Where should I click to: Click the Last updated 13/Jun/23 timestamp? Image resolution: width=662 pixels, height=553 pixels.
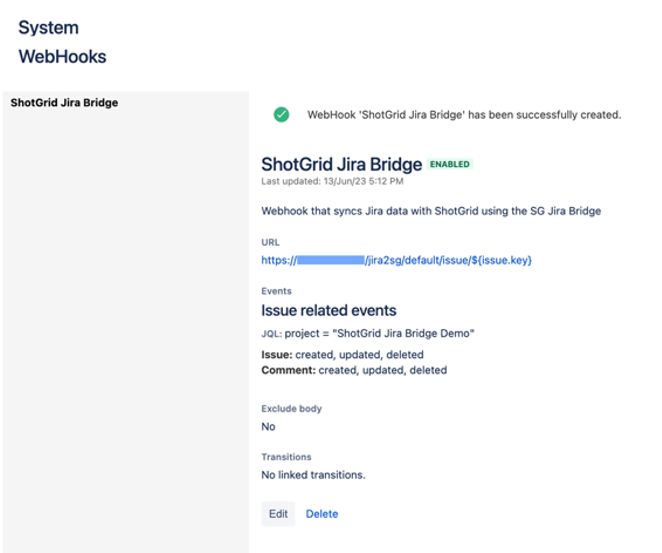click(x=332, y=181)
